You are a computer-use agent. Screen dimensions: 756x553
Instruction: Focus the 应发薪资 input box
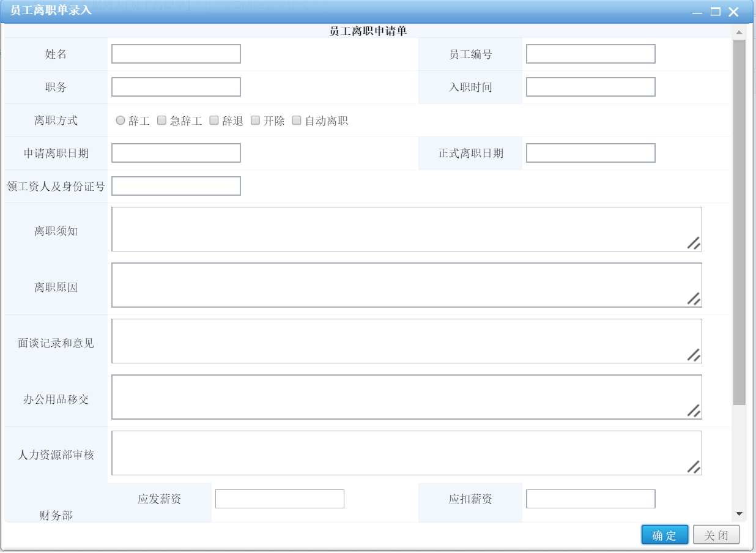(x=280, y=499)
